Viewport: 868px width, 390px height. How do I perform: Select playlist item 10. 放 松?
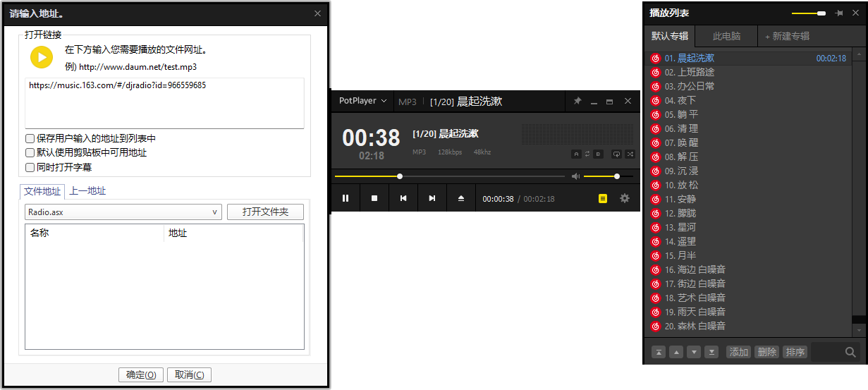[748, 185]
